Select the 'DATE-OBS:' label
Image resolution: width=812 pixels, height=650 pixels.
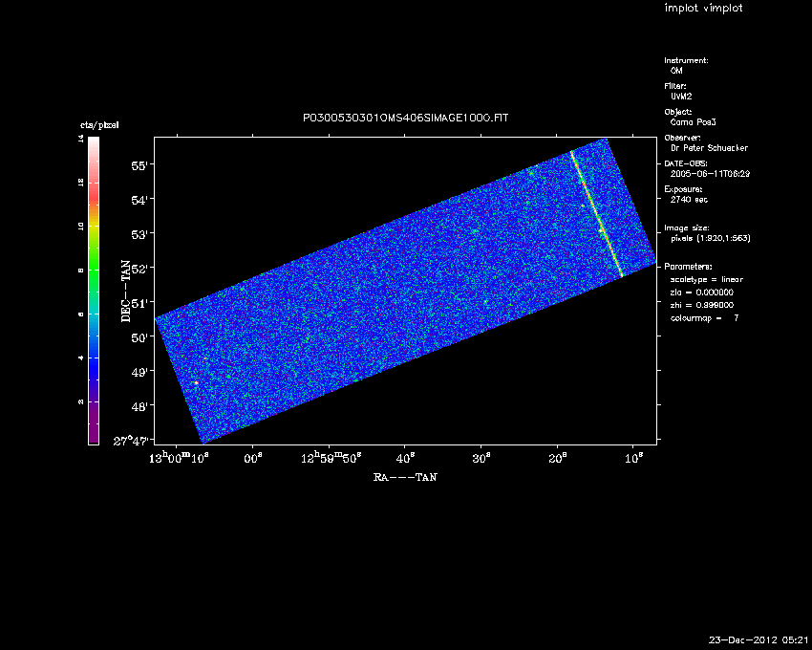point(686,163)
